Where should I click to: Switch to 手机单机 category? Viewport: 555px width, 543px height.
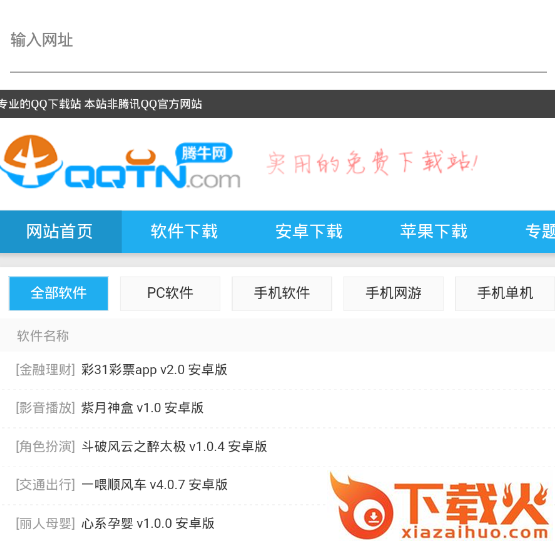505,293
